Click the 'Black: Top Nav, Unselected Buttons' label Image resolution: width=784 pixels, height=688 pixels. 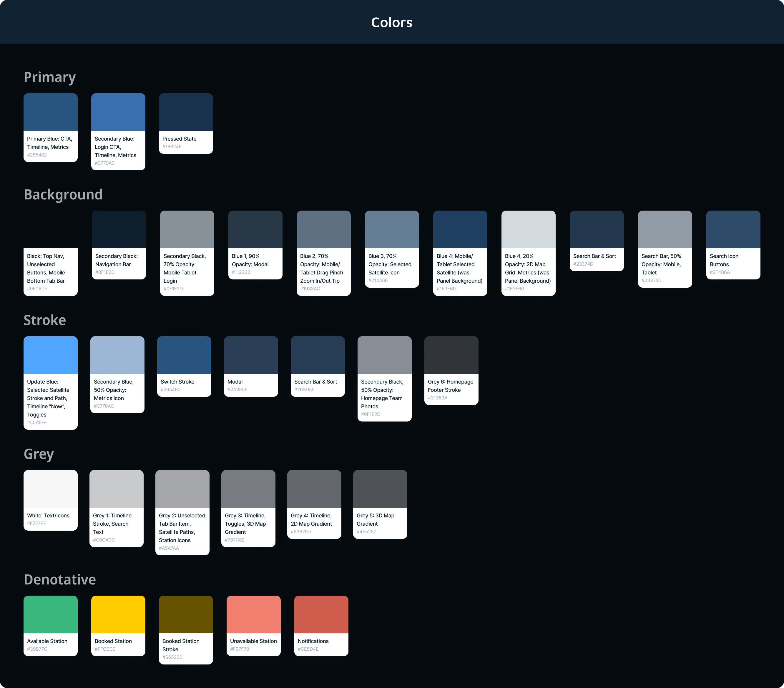pyautogui.click(x=46, y=268)
